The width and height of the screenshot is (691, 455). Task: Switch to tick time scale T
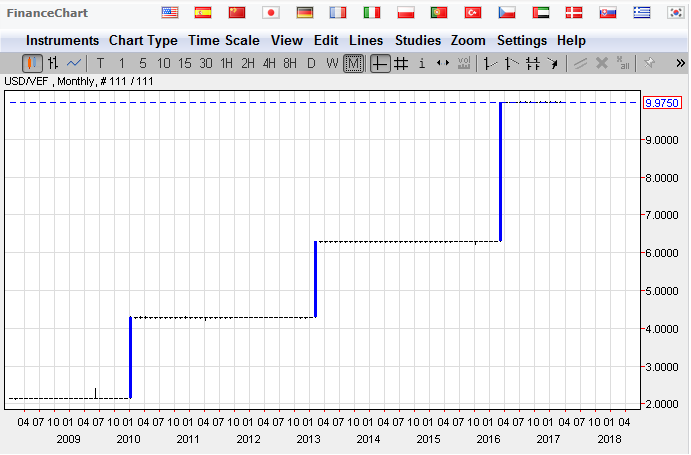pyautogui.click(x=100, y=64)
